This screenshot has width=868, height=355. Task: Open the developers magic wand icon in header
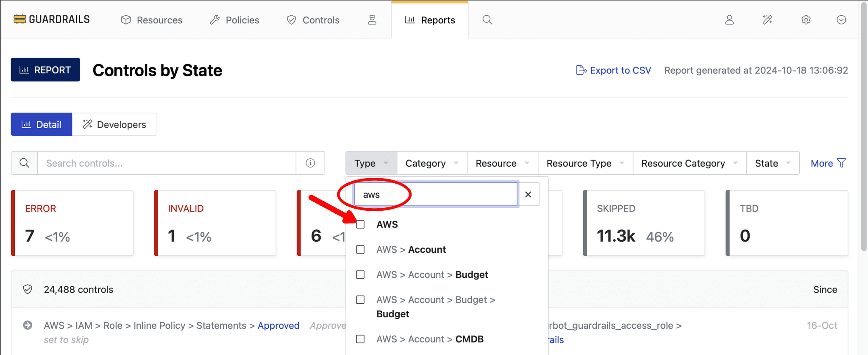pyautogui.click(x=768, y=20)
